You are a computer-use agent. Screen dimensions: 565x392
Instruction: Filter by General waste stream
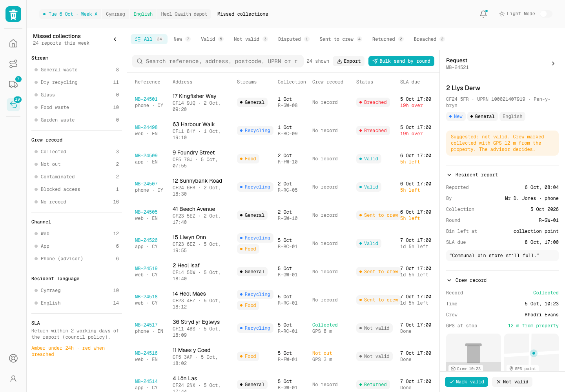77,70
